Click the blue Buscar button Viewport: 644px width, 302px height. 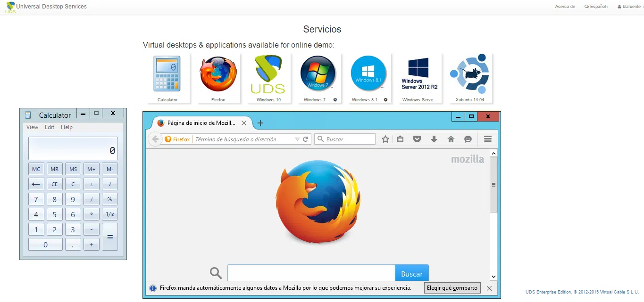click(x=412, y=274)
